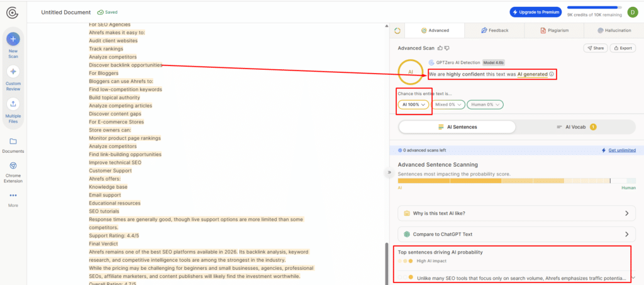The height and width of the screenshot is (285, 644).
Task: Click the Share button
Action: 596,48
